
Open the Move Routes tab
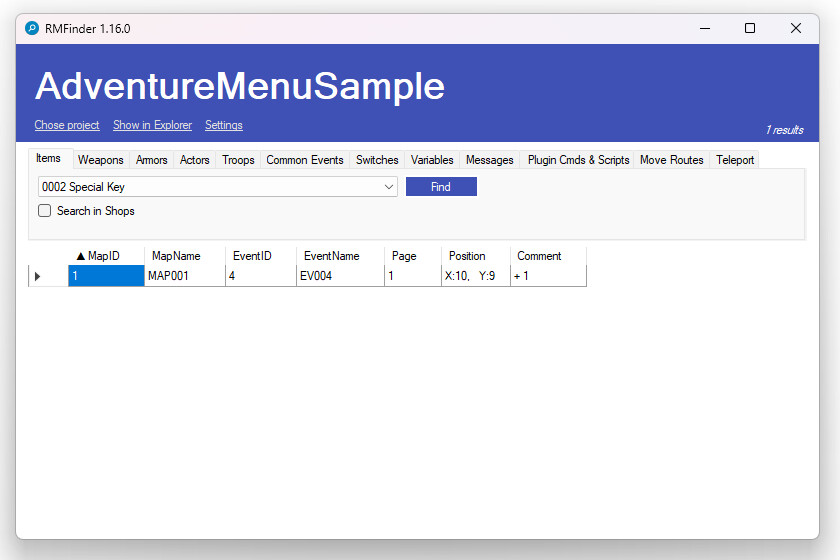click(671, 160)
